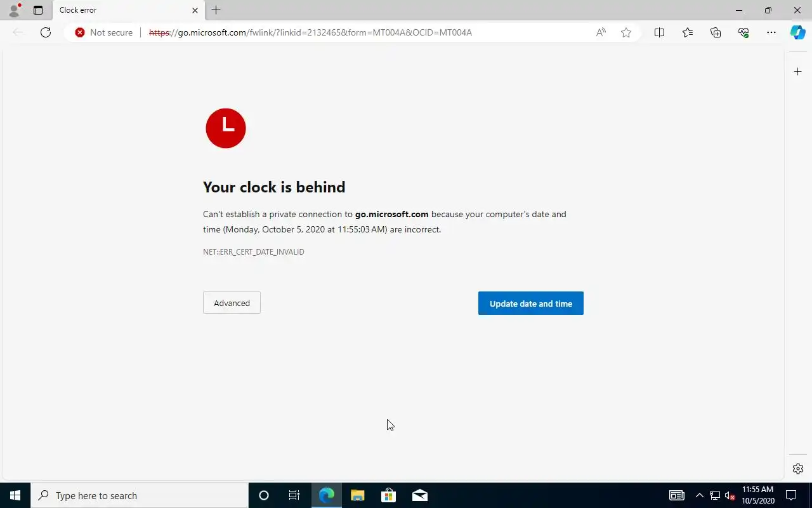Close the Clock error tab
The height and width of the screenshot is (508, 812).
tap(195, 10)
